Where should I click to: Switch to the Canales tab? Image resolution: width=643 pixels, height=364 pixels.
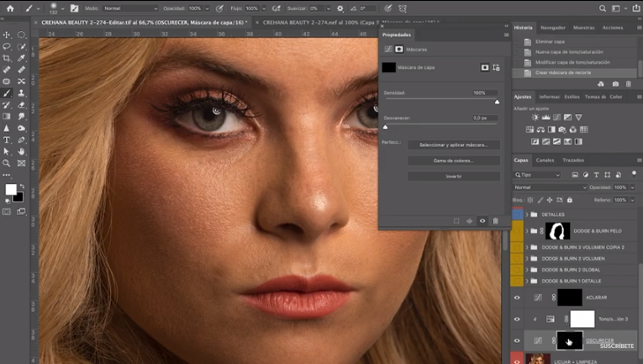coord(545,160)
